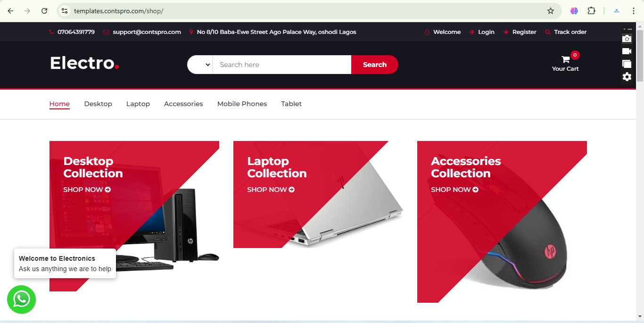
Task: Focus the Search here input field
Action: pyautogui.click(x=282, y=65)
